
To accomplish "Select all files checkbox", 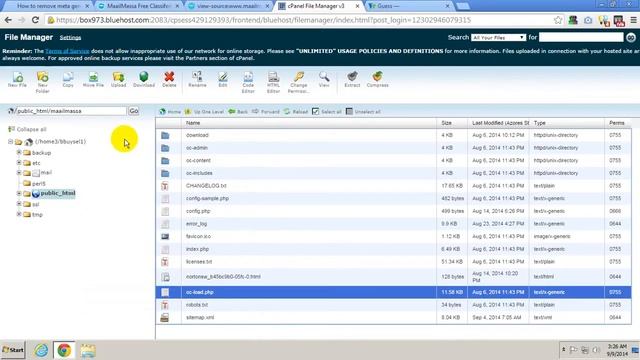I will [x=316, y=111].
